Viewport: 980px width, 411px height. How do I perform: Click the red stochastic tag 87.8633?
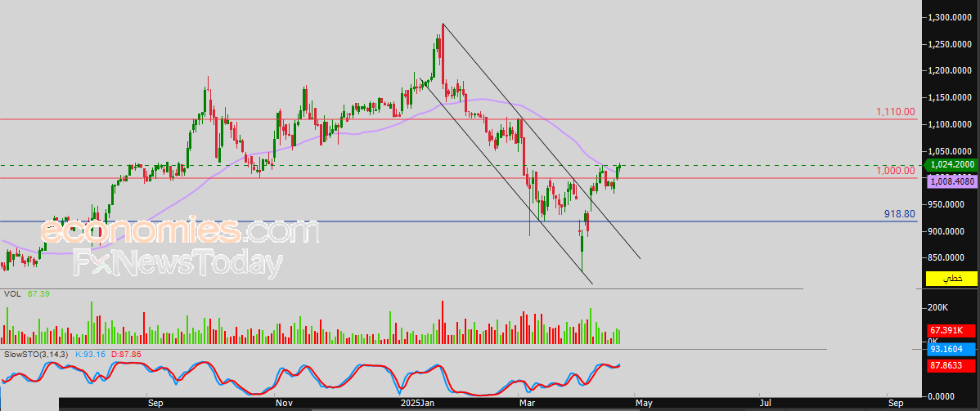pos(952,365)
